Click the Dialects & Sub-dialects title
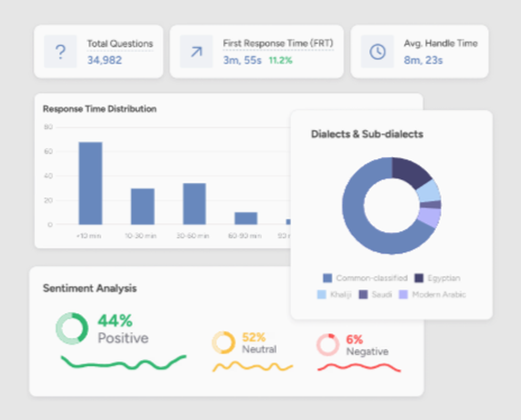Screen dimensions: 521x420 (367, 134)
